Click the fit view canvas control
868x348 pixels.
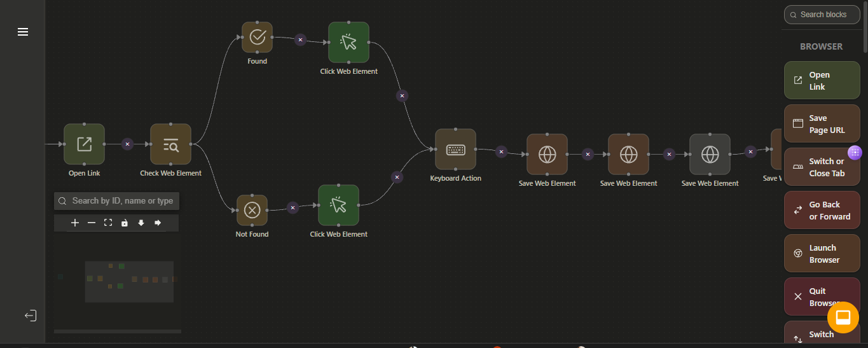pos(108,223)
